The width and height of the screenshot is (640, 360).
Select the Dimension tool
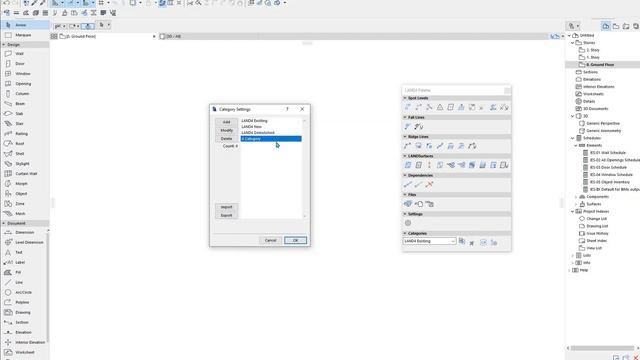tap(24, 232)
